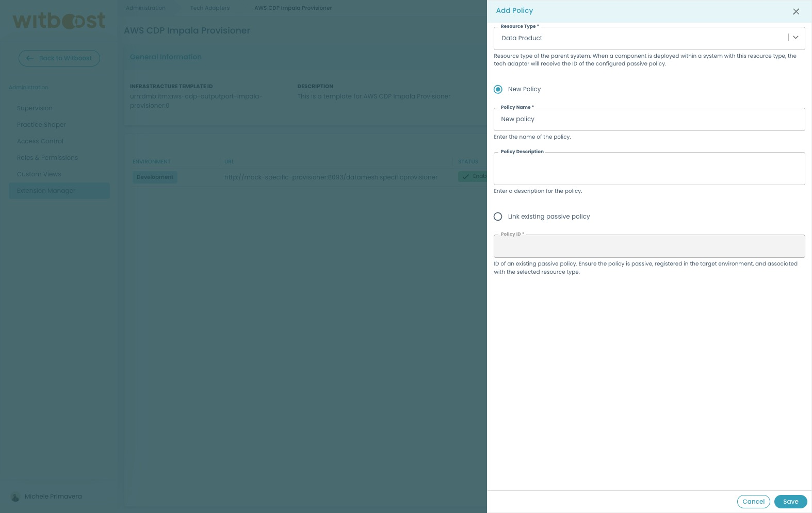Select Extension Manager in sidebar

(x=46, y=191)
